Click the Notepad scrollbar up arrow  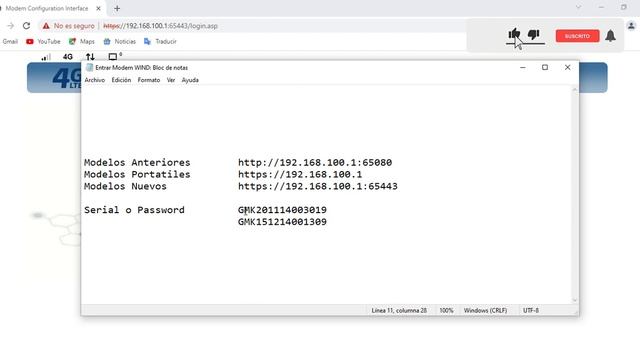[x=575, y=89]
